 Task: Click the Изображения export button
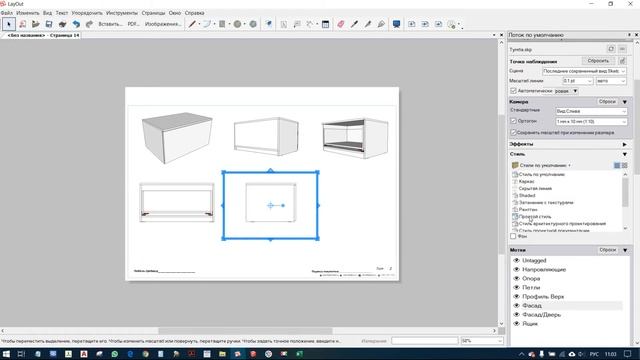tap(163, 24)
